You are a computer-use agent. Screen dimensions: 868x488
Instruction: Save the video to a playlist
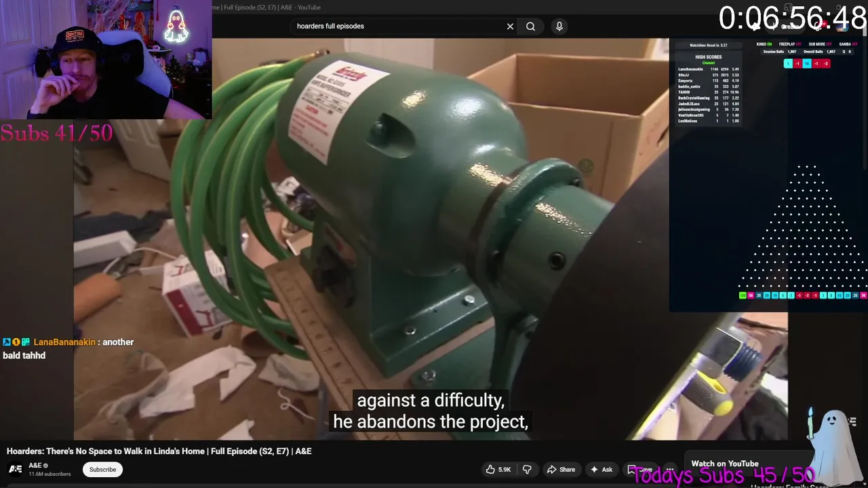coord(640,470)
